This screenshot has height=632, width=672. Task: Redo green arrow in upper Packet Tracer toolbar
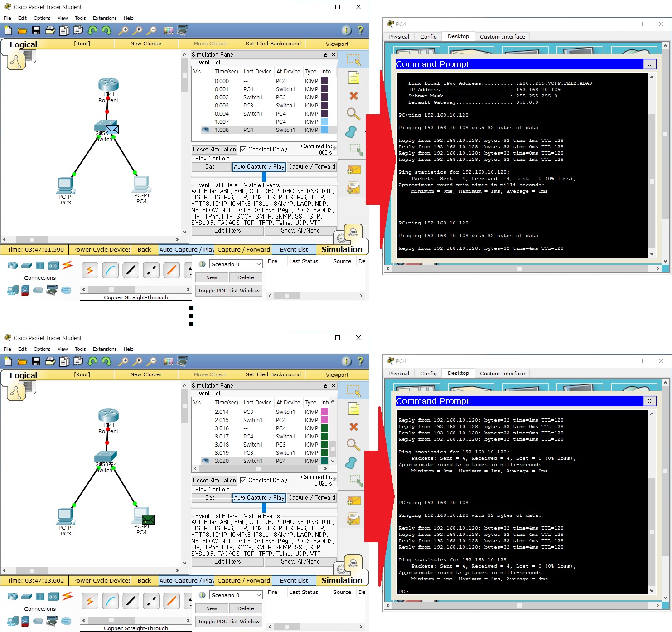106,30
